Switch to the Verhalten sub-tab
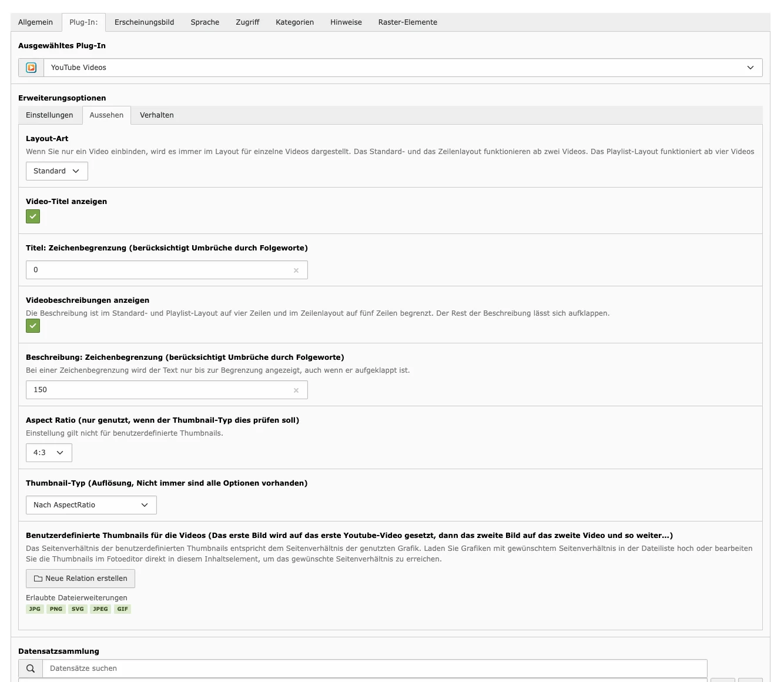The width and height of the screenshot is (784, 682). tap(156, 115)
